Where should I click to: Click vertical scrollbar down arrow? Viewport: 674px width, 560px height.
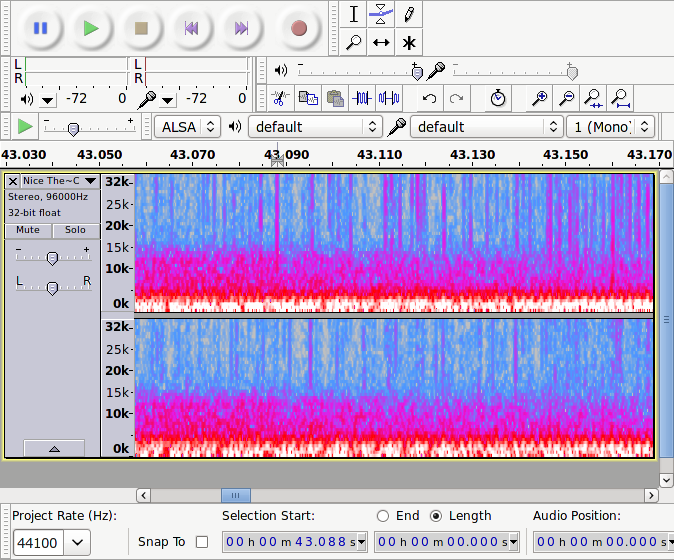pyautogui.click(x=666, y=480)
